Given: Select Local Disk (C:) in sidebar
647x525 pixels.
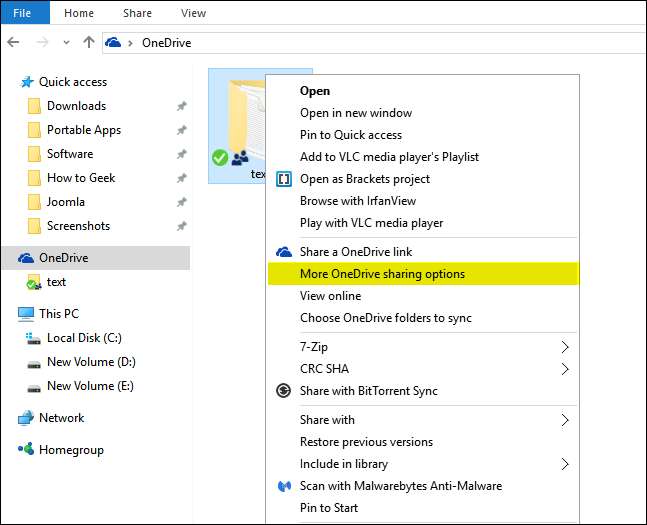Looking at the screenshot, I should pos(84,338).
